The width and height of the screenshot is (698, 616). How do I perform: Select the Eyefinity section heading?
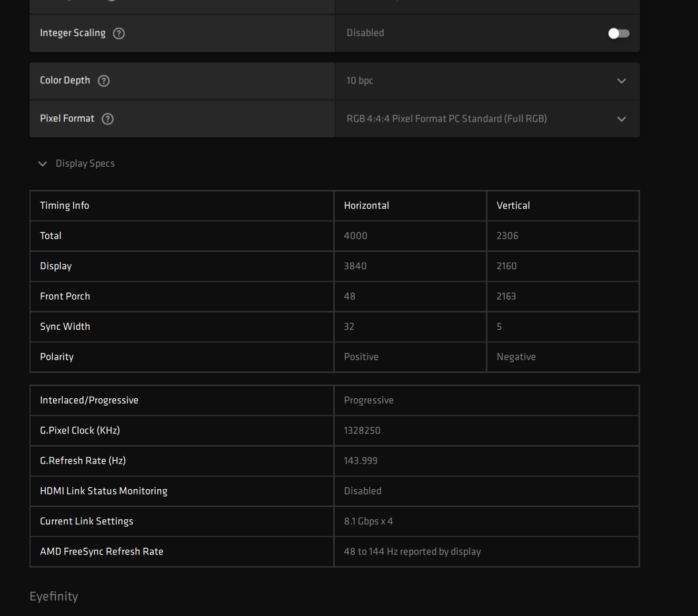(x=54, y=596)
